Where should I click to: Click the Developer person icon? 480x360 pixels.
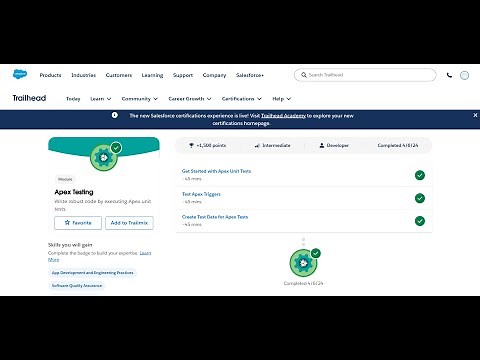(x=322, y=145)
